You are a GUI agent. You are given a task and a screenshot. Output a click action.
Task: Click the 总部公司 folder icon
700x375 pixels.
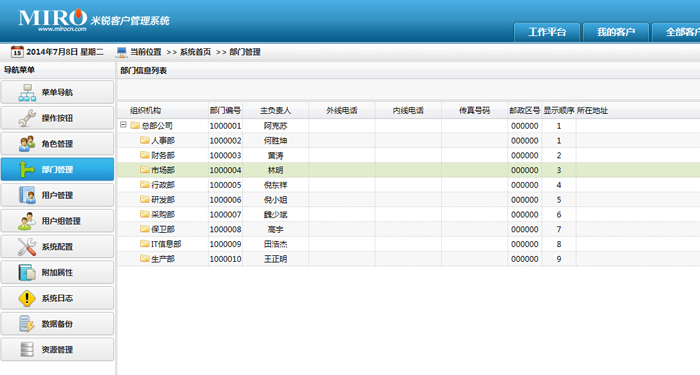(135, 125)
